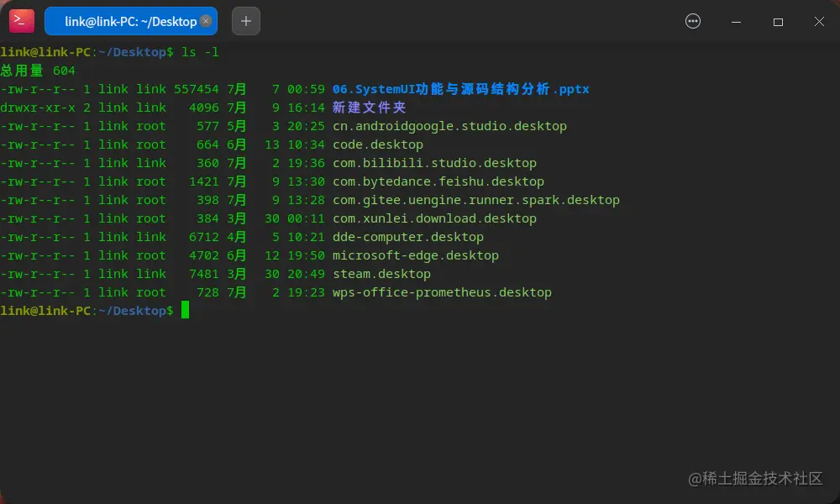Click the microsoft-edge.desktop file name

[x=416, y=255]
